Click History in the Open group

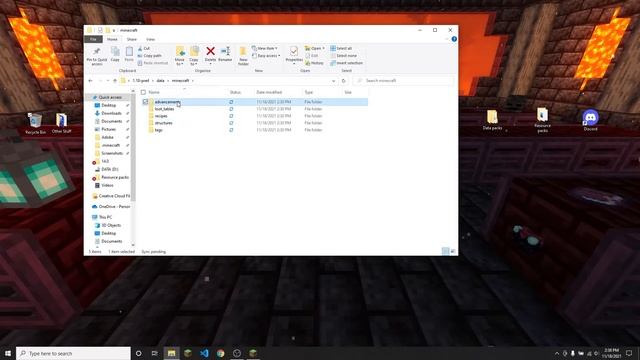pos(314,63)
